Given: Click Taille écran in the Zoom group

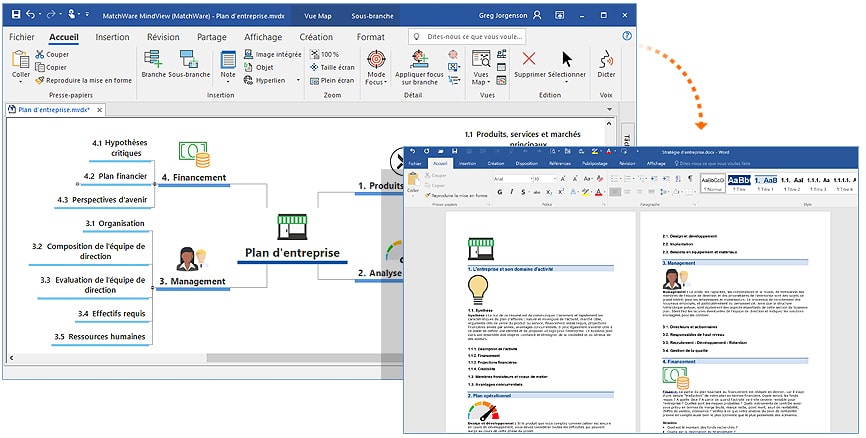Looking at the screenshot, I should tap(332, 67).
